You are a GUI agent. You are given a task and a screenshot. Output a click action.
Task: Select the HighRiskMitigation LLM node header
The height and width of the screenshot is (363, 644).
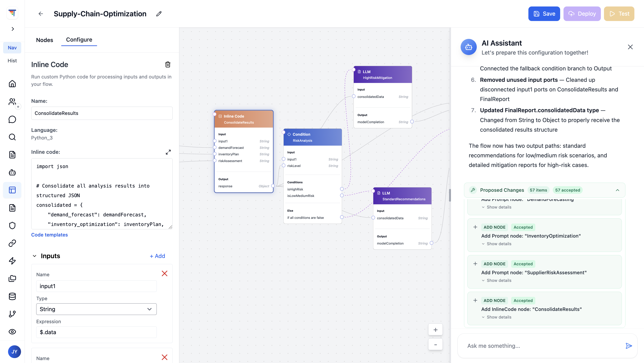click(383, 74)
